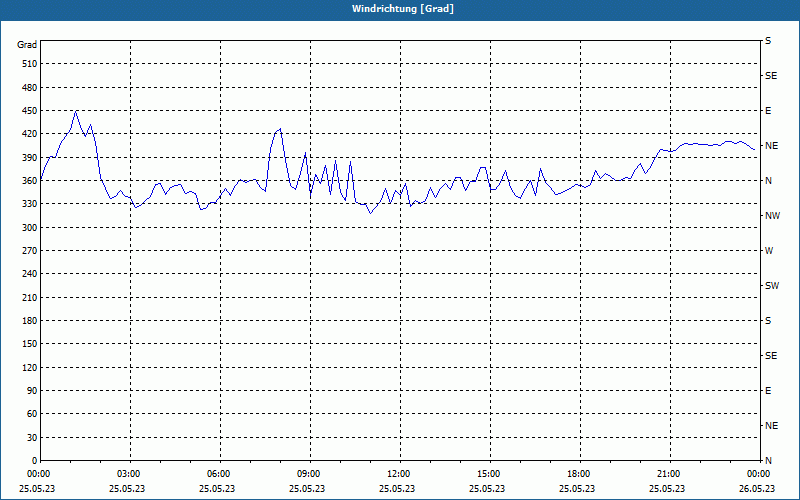
Task: Click the 'Windrichtung [Grad]' chart title
Action: [x=403, y=9]
